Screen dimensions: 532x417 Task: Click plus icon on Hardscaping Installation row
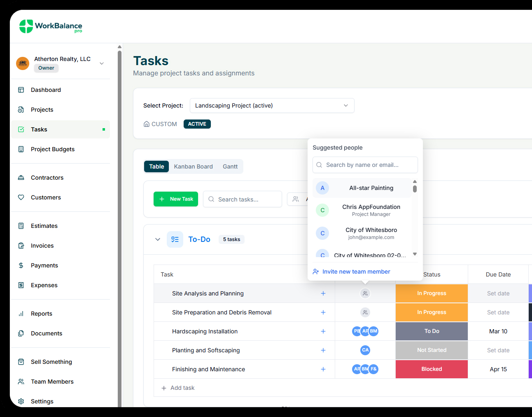323,331
